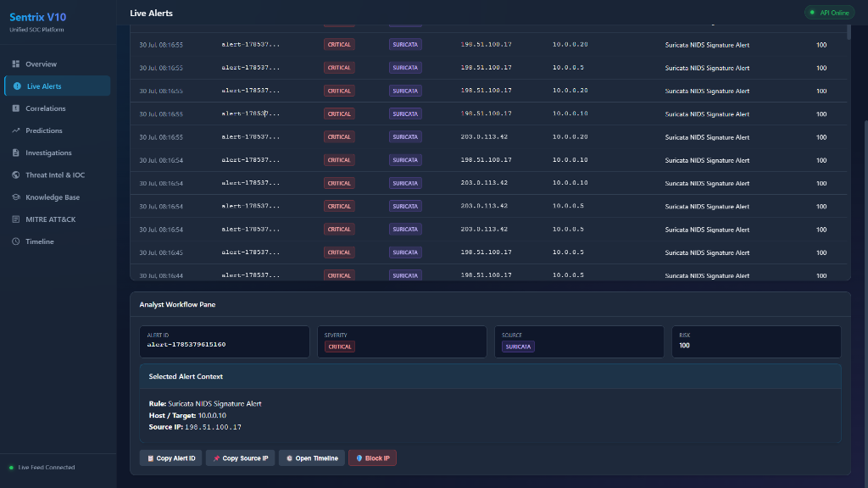
Task: Click the Live Alerts page title
Action: tap(151, 14)
